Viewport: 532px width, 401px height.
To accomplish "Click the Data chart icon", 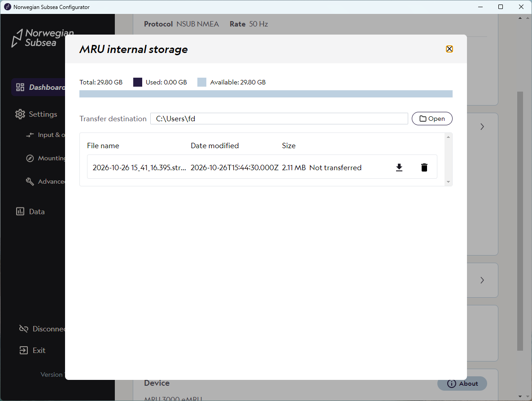I will click(x=20, y=212).
